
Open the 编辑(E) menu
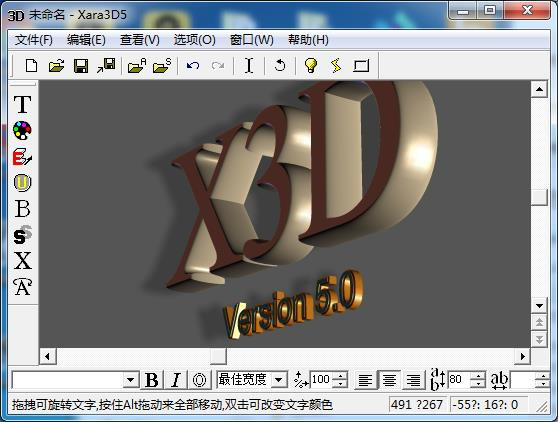tap(86, 39)
